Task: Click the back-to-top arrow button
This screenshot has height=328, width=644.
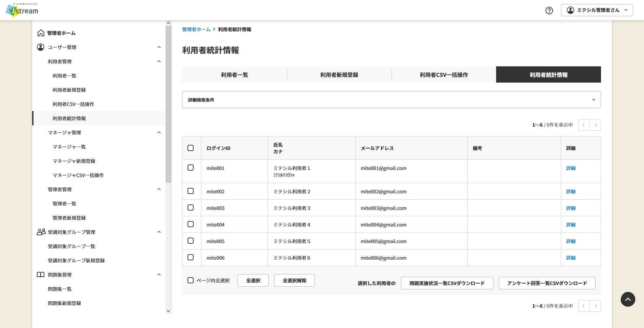Action: point(628,299)
